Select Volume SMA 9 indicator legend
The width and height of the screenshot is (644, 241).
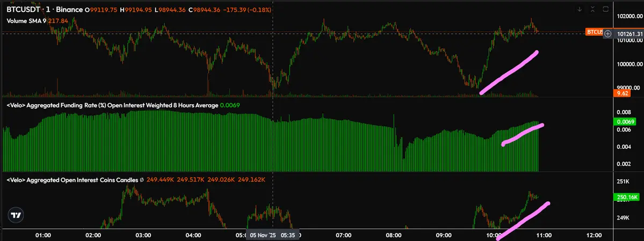pyautogui.click(x=27, y=20)
